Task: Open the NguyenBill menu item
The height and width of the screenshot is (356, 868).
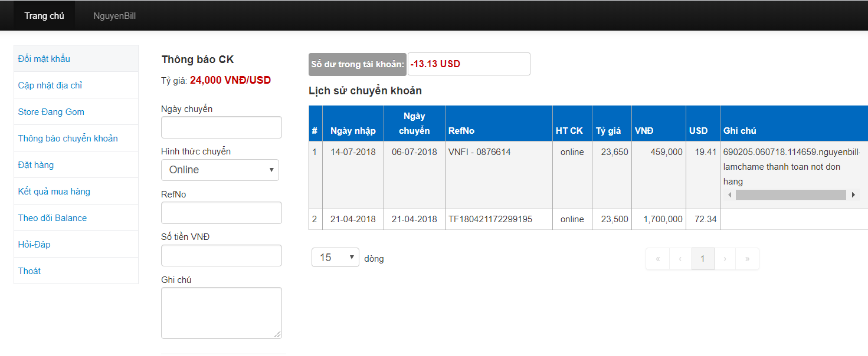Action: 114,16
